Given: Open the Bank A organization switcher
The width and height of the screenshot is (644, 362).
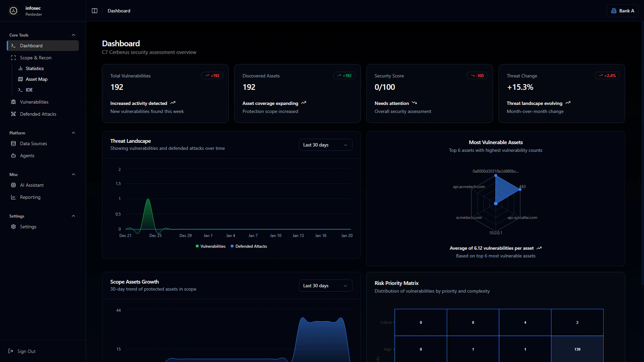Looking at the screenshot, I should 623,11.
